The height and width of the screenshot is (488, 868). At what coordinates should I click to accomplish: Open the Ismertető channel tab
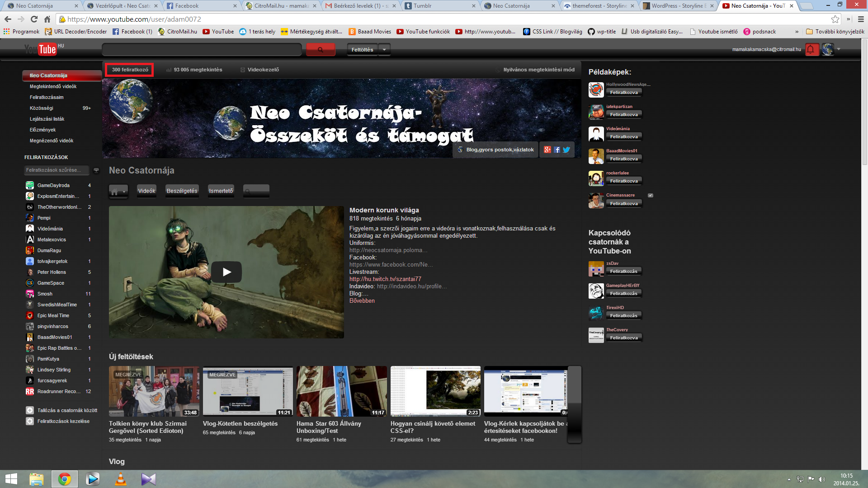[221, 191]
